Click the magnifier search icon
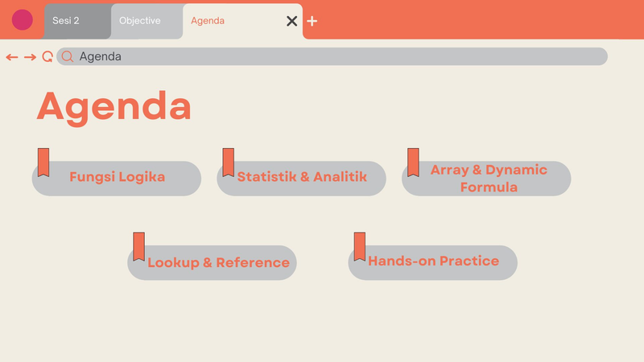 pos(68,56)
